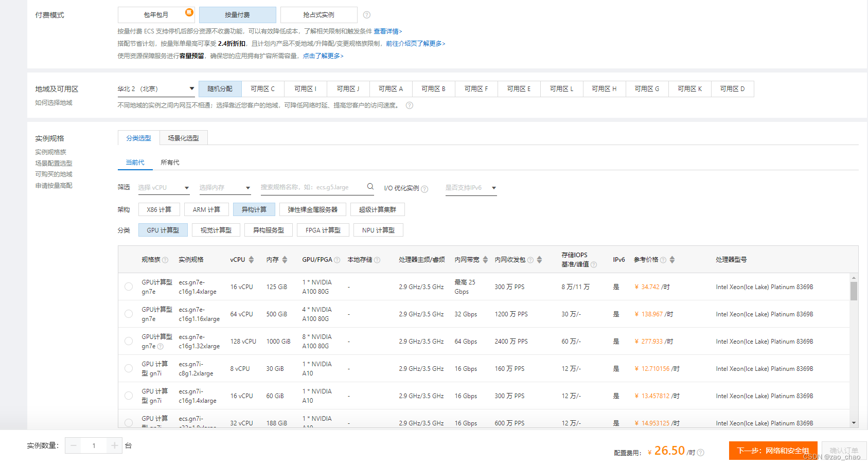
Task: Click the help icon beside GPU/FPGA header
Action: (x=337, y=260)
